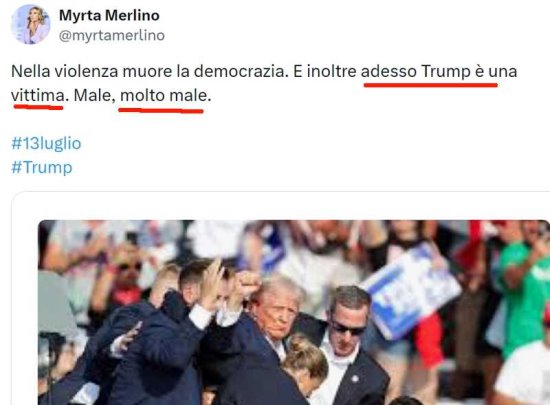Open Myrta Merlino's profile avatar

[31, 25]
